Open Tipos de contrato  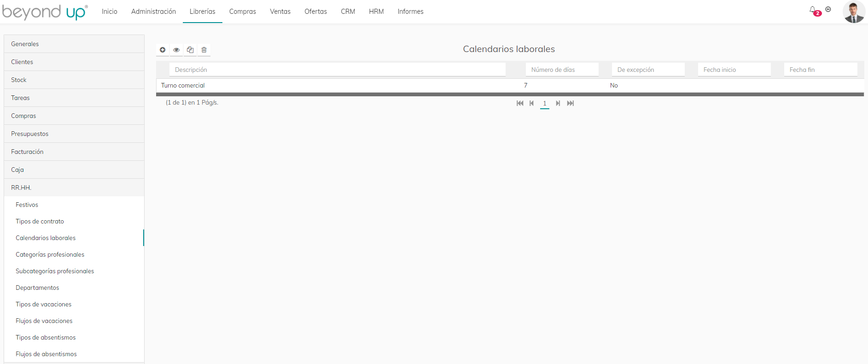(x=74, y=221)
